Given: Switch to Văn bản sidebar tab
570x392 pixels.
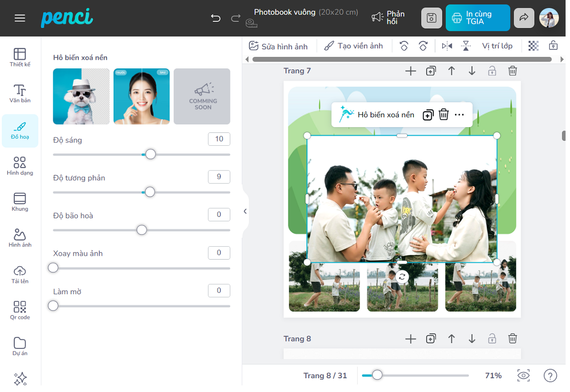Looking at the screenshot, I should (20, 93).
